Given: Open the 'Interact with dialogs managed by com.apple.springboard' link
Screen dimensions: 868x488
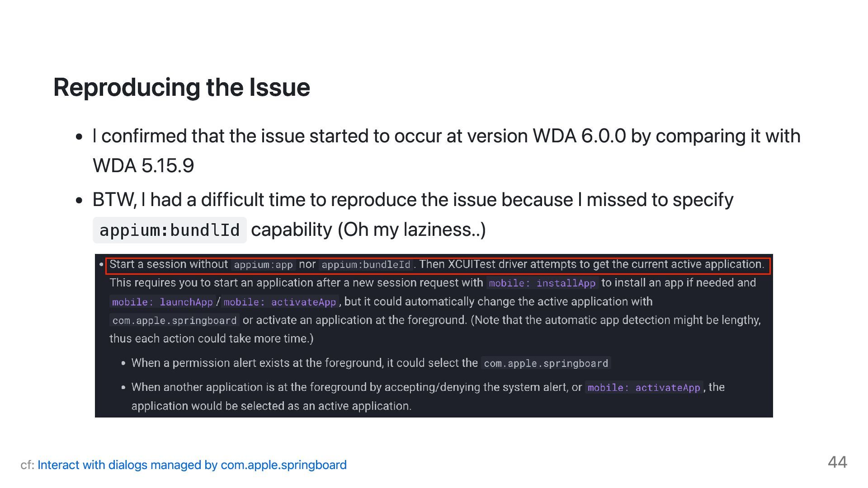Looking at the screenshot, I should click(192, 465).
